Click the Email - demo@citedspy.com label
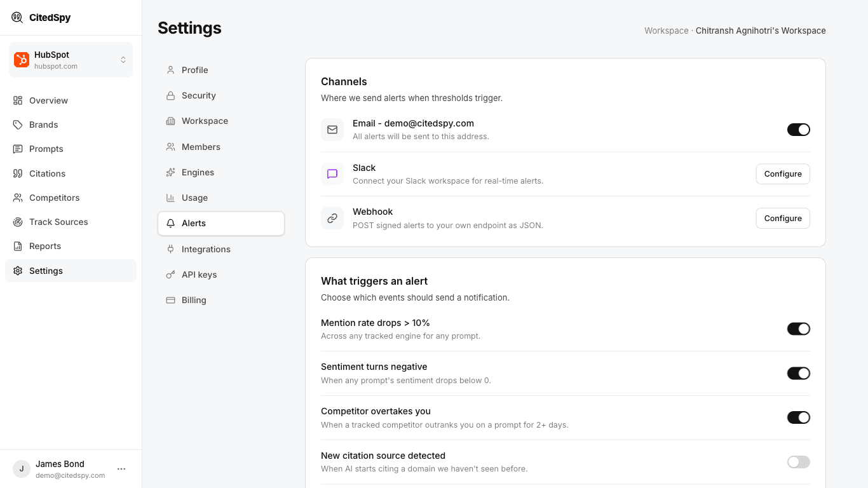 pos(413,123)
